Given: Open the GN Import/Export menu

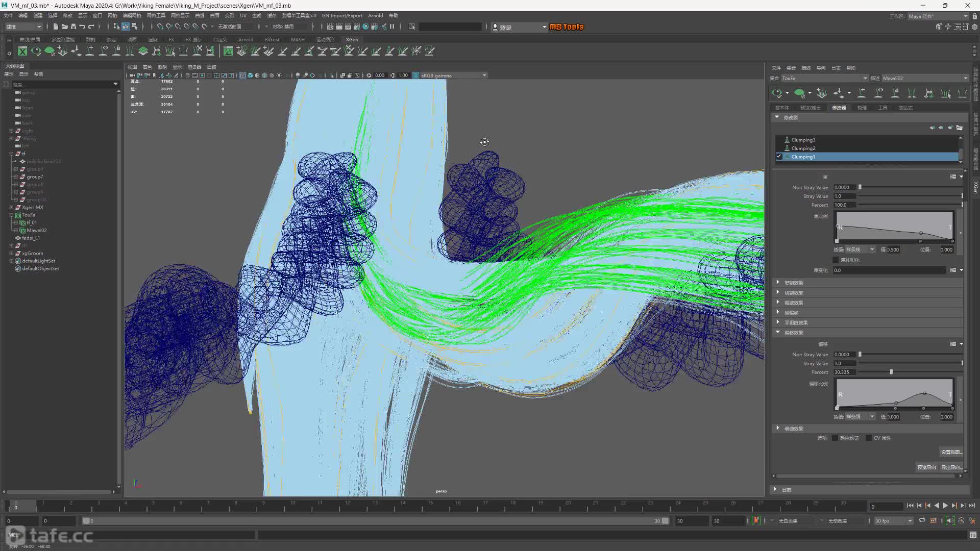Looking at the screenshot, I should point(342,15).
